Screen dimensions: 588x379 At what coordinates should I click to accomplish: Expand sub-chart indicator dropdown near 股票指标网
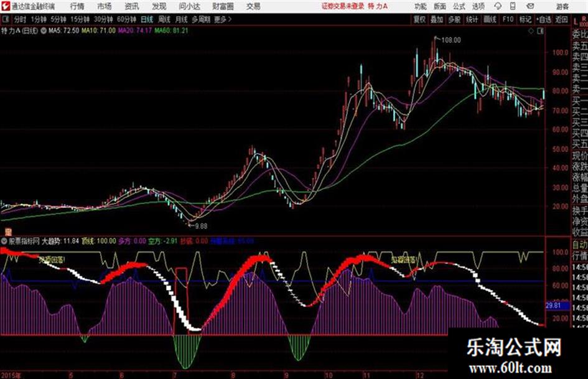coord(4,241)
